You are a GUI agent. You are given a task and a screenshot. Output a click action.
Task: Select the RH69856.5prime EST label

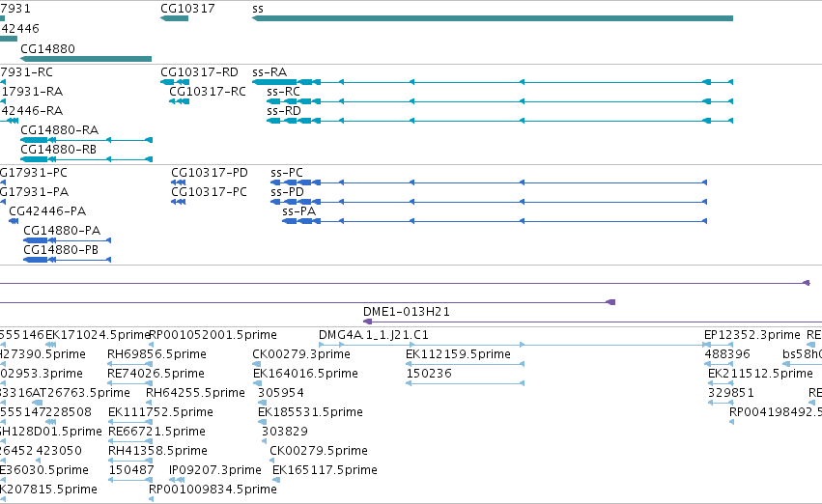pos(156,354)
